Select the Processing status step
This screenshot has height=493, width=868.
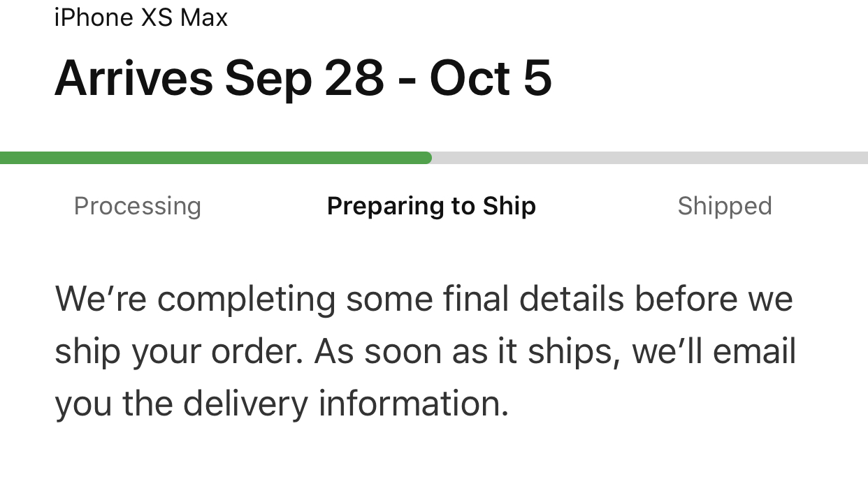(x=138, y=207)
